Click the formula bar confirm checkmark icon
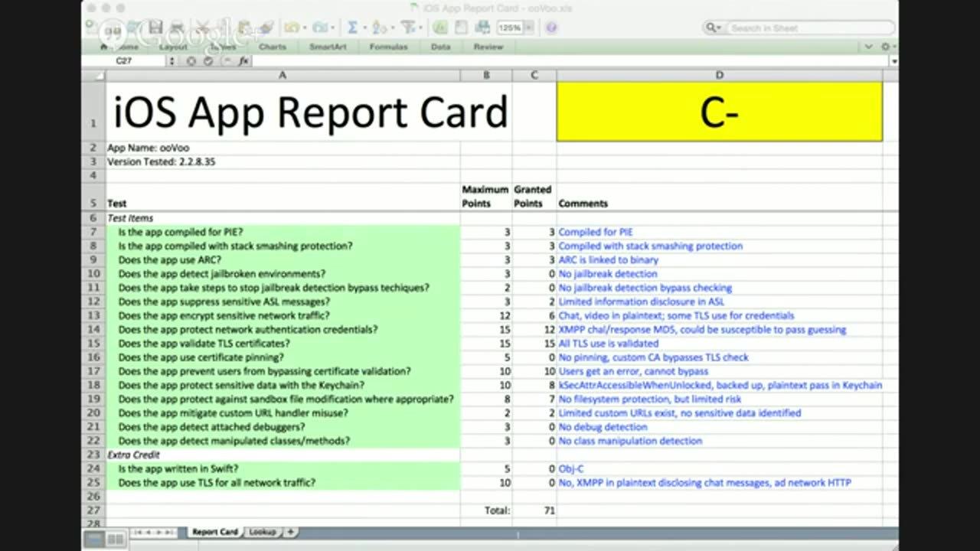Image resolution: width=980 pixels, height=551 pixels. point(208,60)
